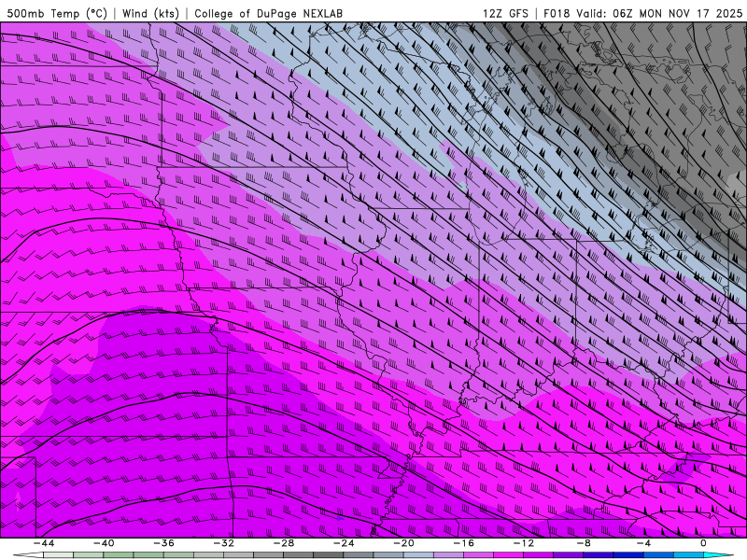747x560 pixels.
Task: Click the '12Z GFS' model run label
Action: tap(505, 13)
